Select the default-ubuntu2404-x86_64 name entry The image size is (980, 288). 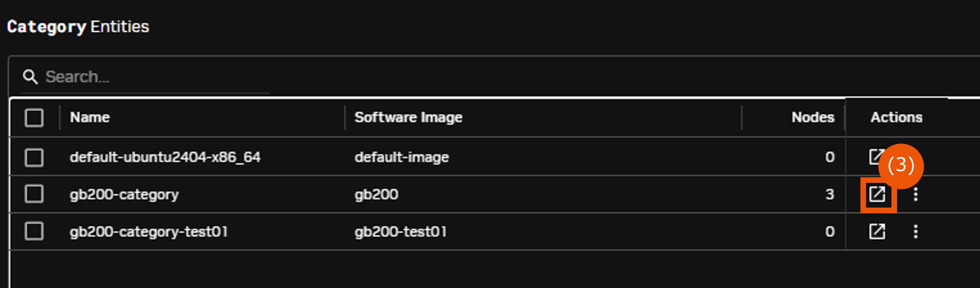(165, 157)
